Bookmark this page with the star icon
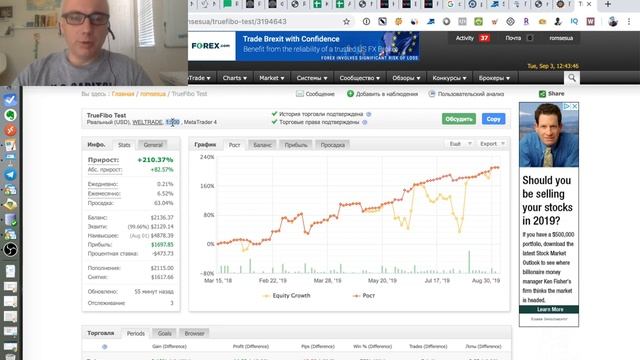This screenshot has height=360, width=640. coord(346,22)
